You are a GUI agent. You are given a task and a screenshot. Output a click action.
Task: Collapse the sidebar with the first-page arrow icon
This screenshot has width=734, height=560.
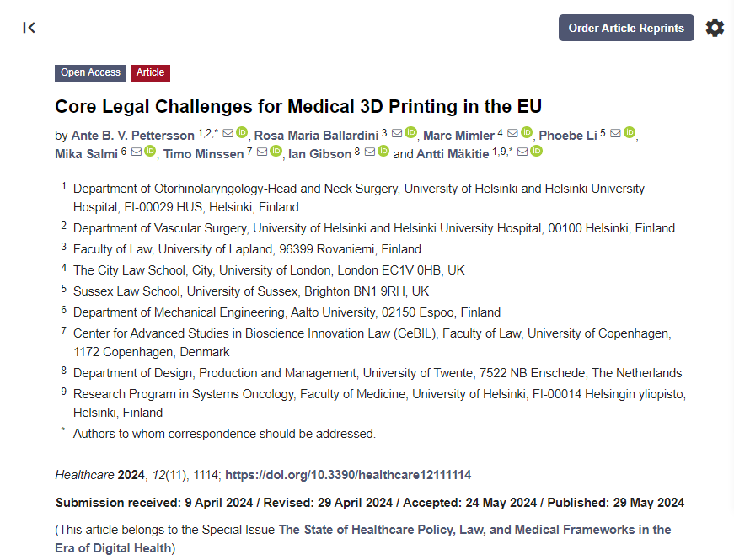[x=29, y=28]
